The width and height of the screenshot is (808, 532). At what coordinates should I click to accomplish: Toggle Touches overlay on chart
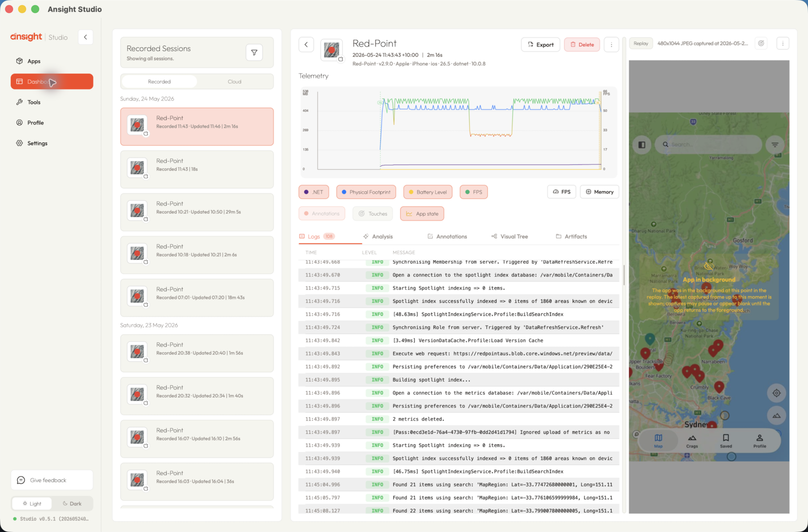(x=373, y=214)
